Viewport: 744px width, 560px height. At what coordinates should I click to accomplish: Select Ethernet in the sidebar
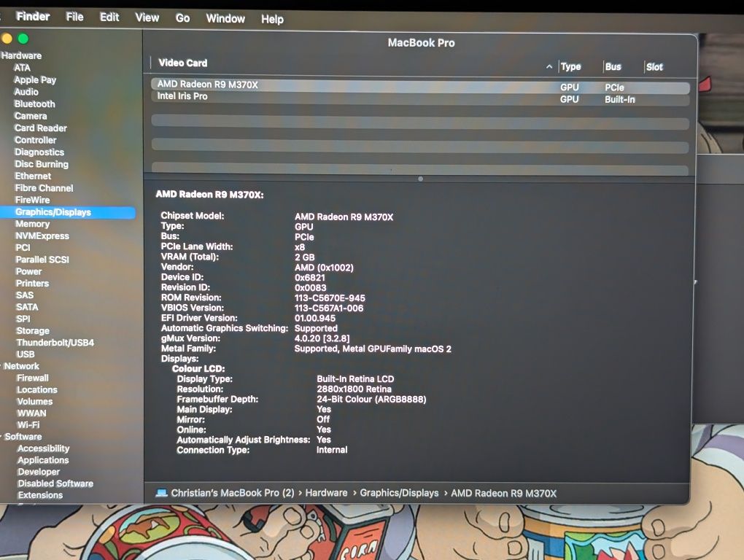[33, 176]
